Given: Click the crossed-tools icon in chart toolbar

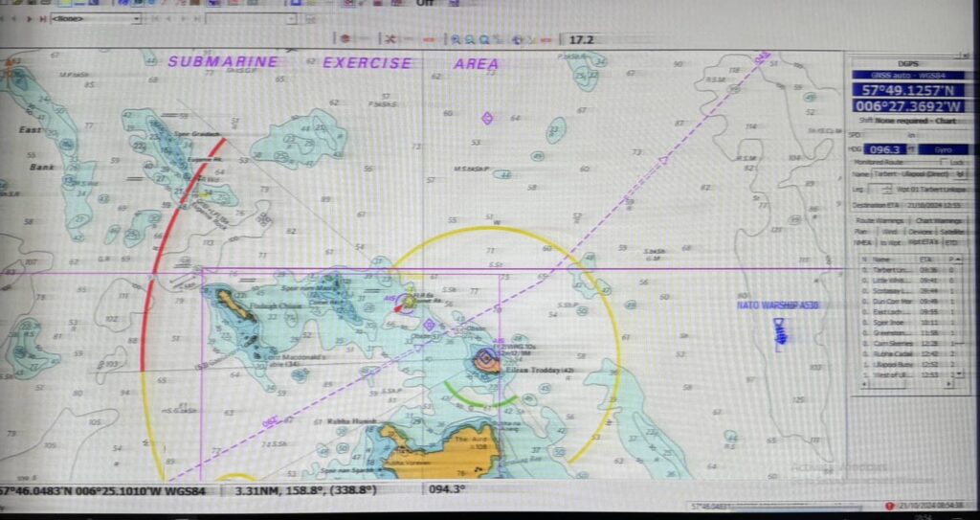Looking at the screenshot, I should tap(390, 39).
